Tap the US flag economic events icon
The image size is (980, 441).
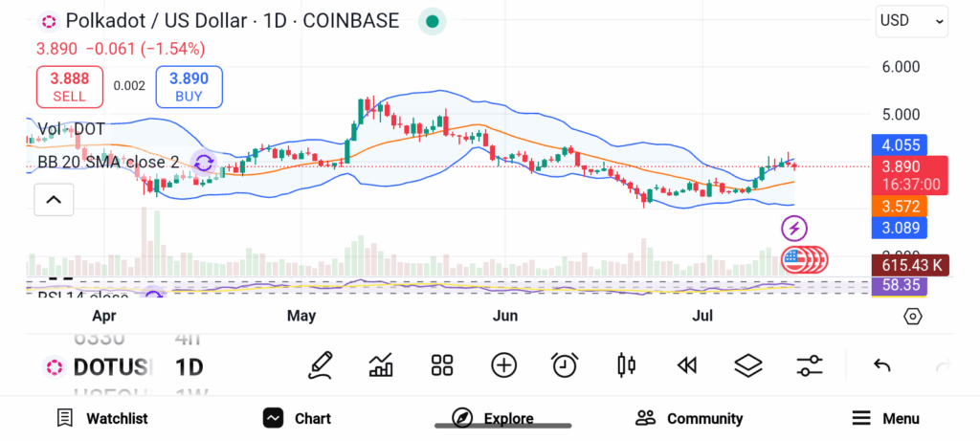click(794, 260)
